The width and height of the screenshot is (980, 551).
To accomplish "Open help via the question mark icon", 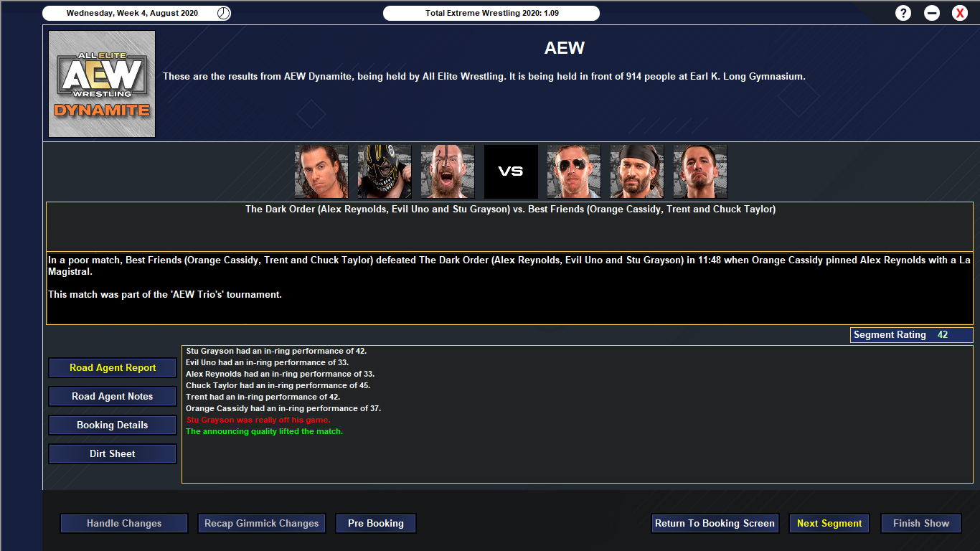I will click(x=903, y=13).
